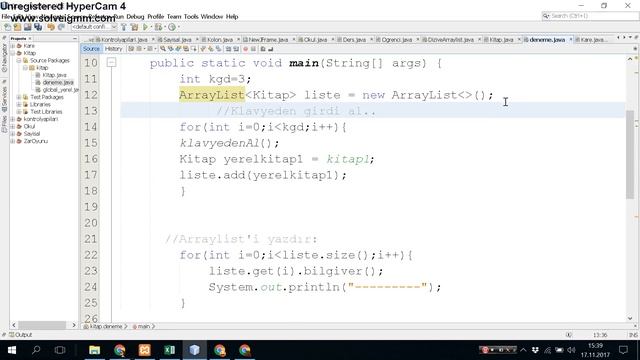Screen dimensions: 640x360
Task: Open the Navigator side panel
Action: tap(4, 58)
